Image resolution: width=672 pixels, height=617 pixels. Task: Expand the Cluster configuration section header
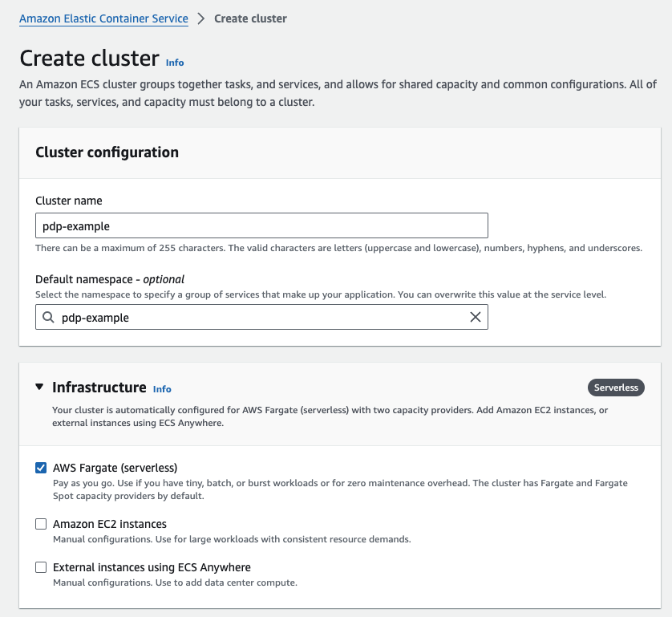tap(106, 152)
